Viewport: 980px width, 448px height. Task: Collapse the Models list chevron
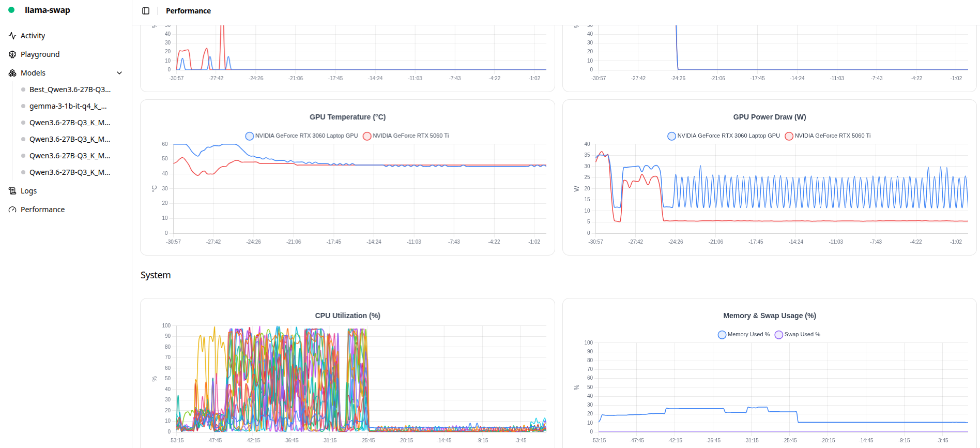(119, 73)
